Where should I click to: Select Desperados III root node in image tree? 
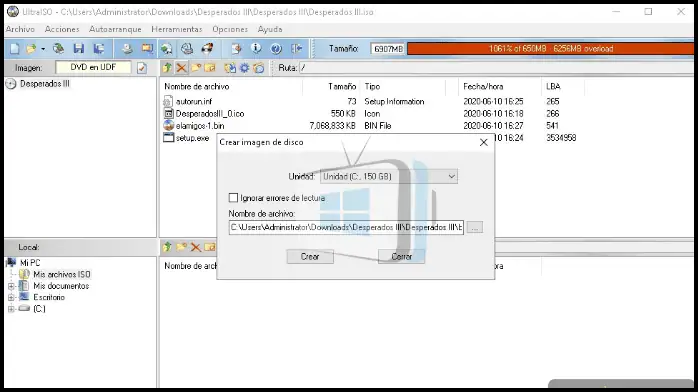45,84
